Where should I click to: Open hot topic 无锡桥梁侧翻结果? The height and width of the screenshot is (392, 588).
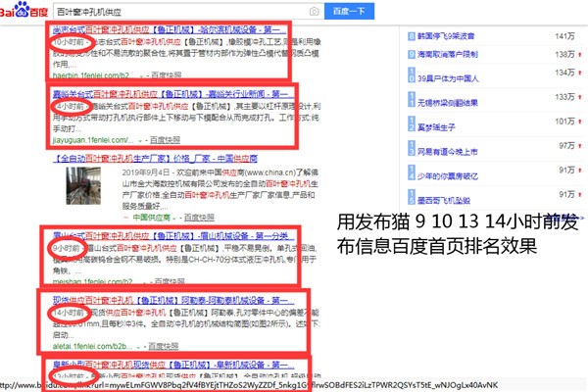coord(448,103)
